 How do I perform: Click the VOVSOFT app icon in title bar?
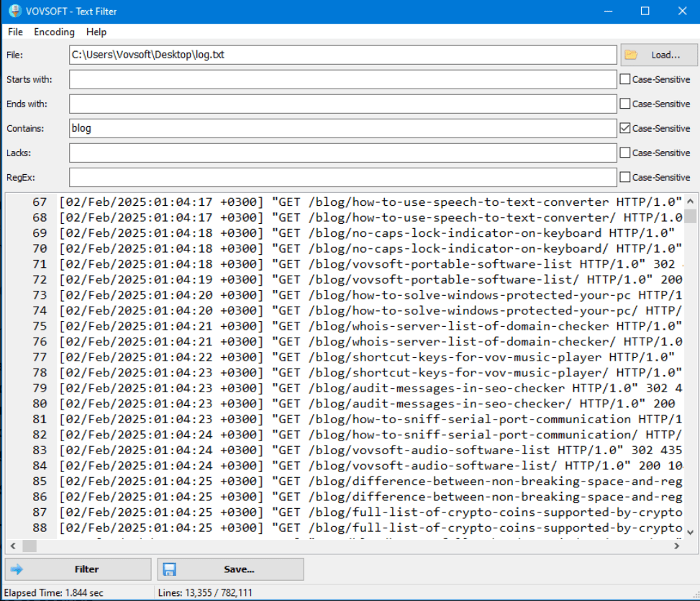14,11
